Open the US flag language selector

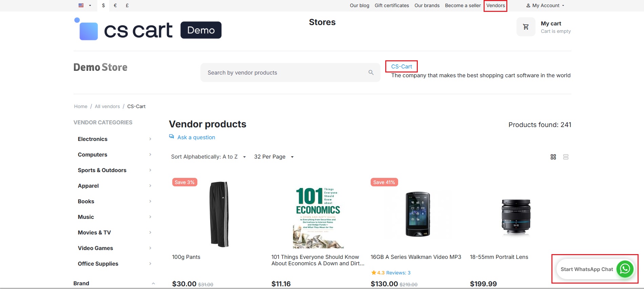coord(84,5)
